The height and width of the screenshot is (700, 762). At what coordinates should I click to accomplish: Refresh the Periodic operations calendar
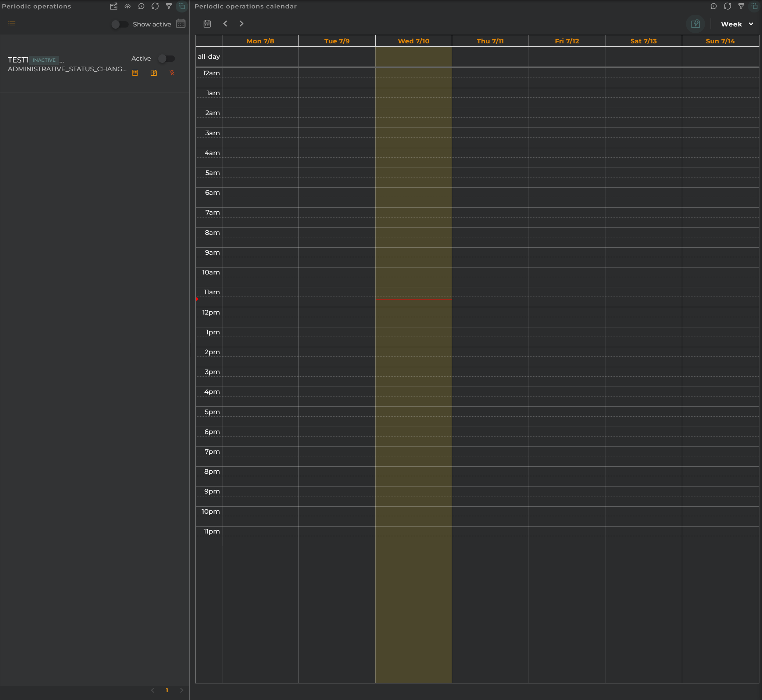[727, 6]
